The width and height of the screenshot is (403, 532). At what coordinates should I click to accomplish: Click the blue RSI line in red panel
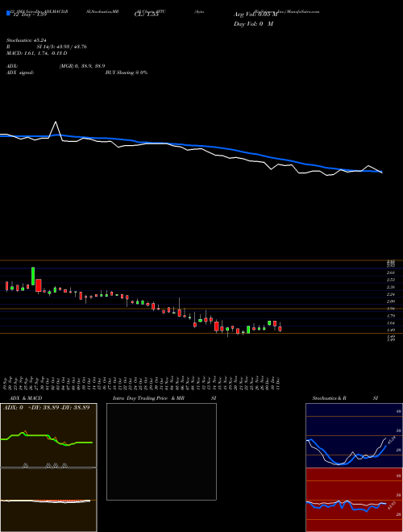pos(346,505)
